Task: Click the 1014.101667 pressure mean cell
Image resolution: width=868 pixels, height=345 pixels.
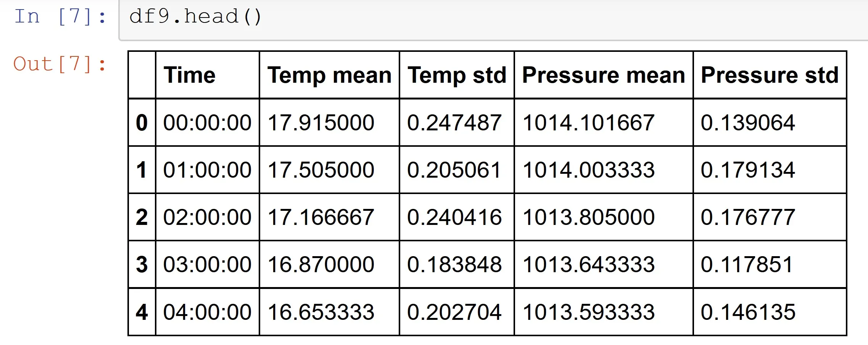Action: (x=588, y=123)
